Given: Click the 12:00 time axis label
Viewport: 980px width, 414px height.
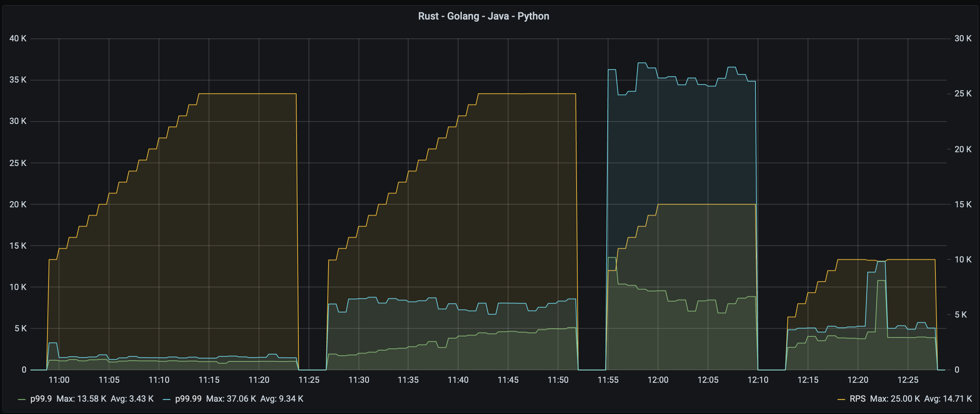Looking at the screenshot, I should coord(658,380).
